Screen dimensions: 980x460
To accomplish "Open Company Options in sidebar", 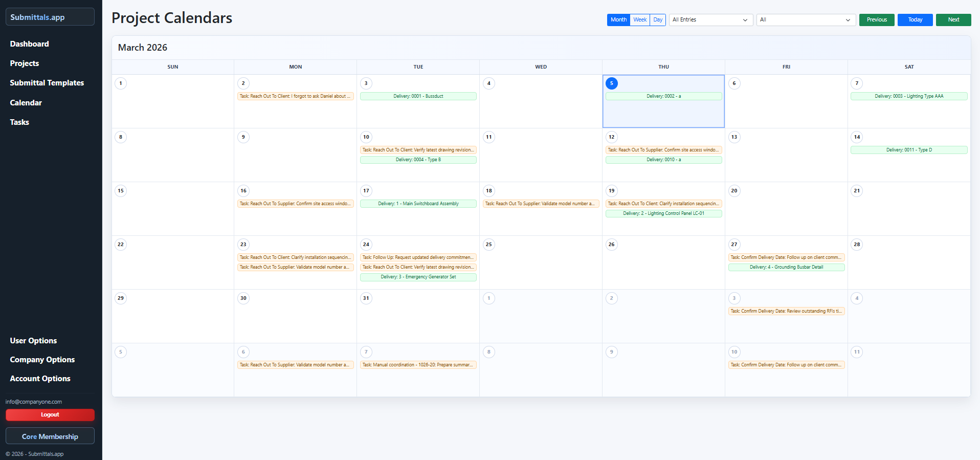I will tap(42, 360).
